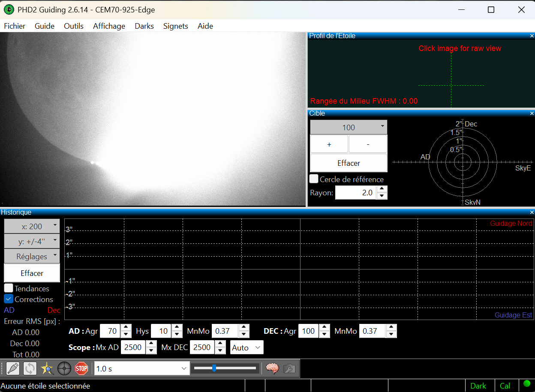Click the plus zoom button in Cible
Screen dimensions: 535x392
(329, 144)
